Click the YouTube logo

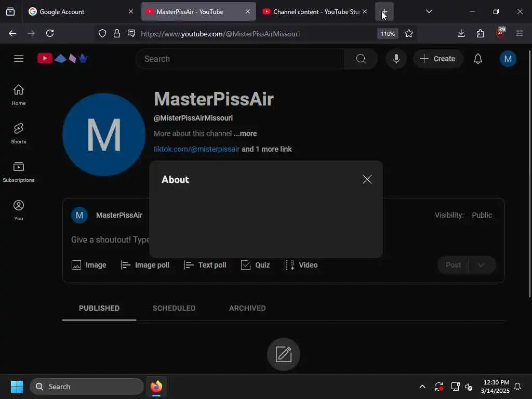tap(63, 59)
